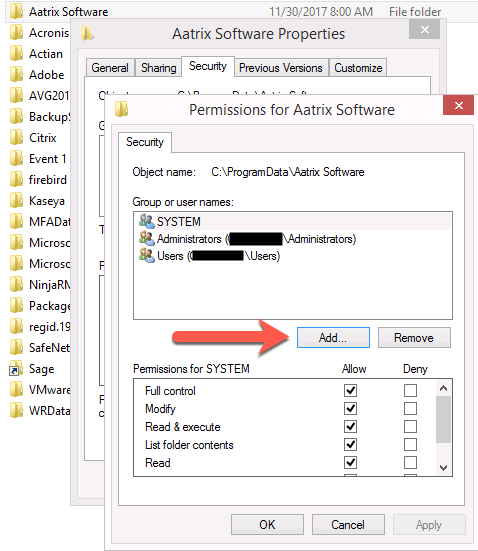Select the Administrators entry in the list
The width and height of the screenshot is (478, 551).
(293, 239)
